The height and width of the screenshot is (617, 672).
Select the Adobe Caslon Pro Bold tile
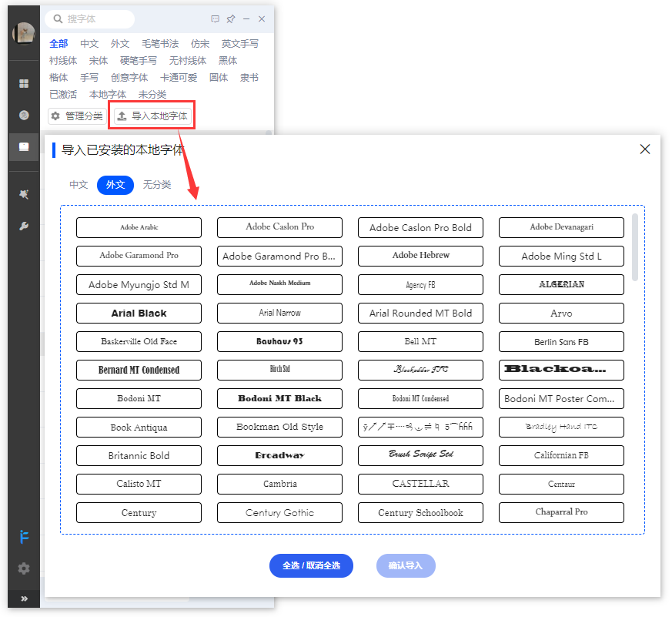420,228
